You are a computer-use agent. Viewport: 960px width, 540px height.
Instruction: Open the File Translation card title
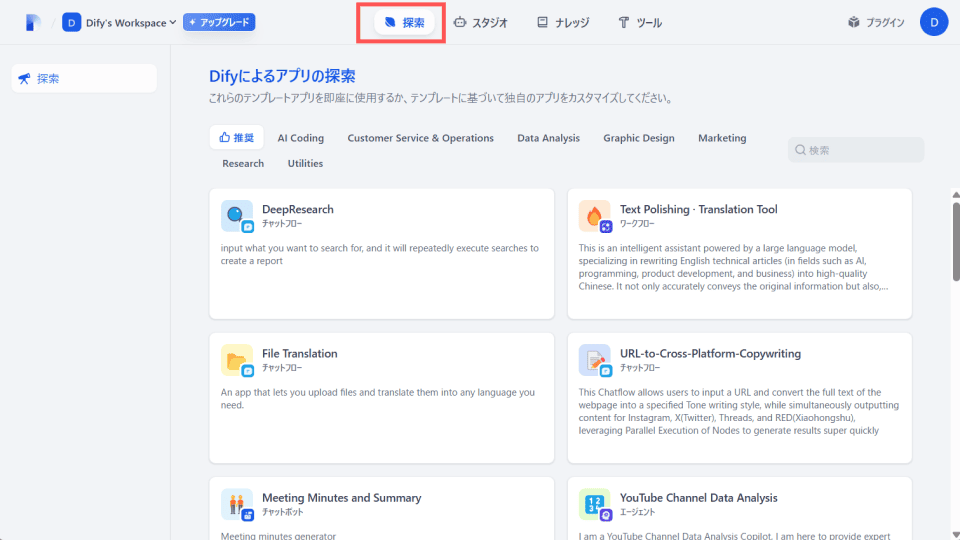click(299, 353)
